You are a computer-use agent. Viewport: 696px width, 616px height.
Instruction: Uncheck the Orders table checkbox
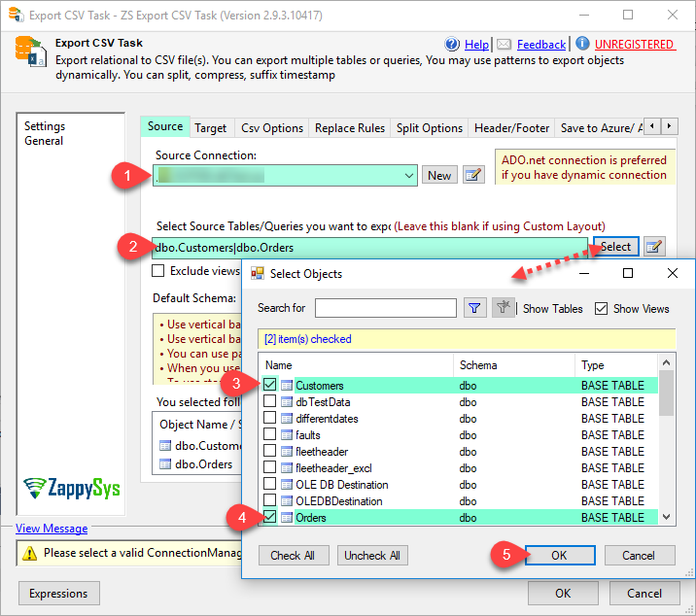tap(270, 517)
